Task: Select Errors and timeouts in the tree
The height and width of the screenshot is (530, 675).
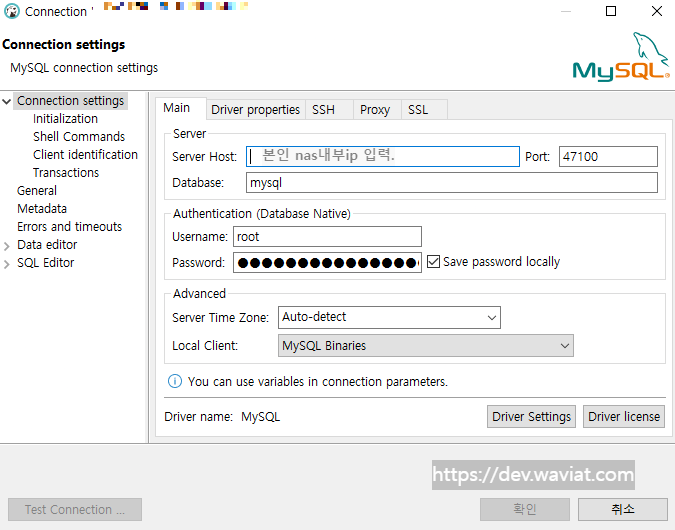Action: [x=69, y=227]
